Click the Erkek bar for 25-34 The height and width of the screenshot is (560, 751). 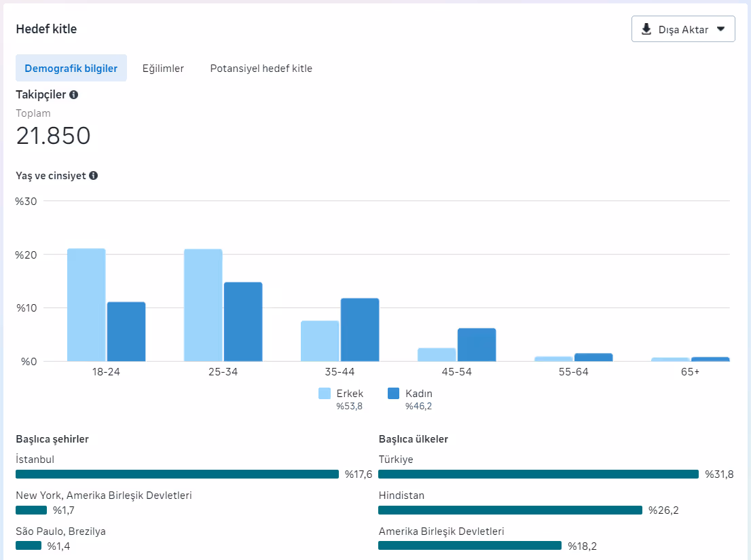click(203, 305)
